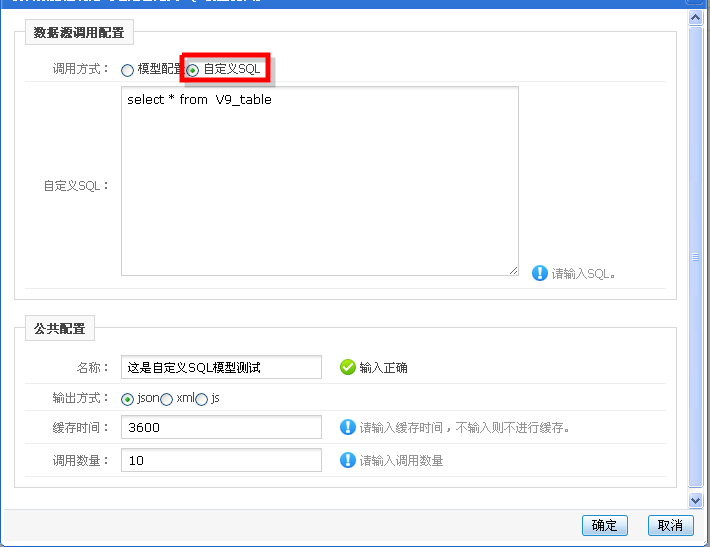Choose xml output format
The width and height of the screenshot is (710, 547).
tap(167, 399)
